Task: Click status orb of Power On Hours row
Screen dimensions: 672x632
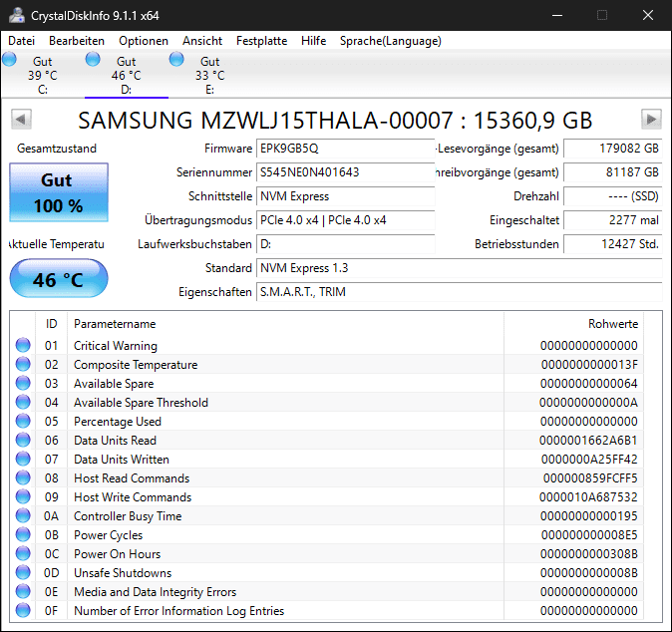Action: [x=23, y=553]
